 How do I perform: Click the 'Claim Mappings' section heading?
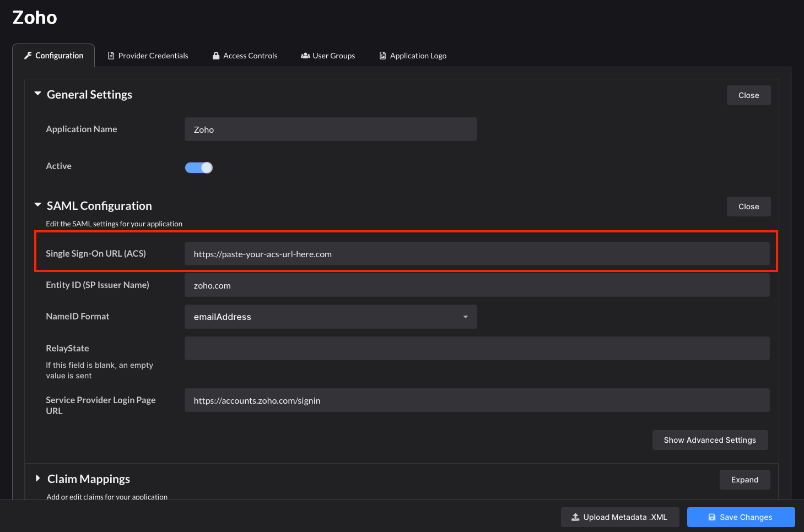(x=89, y=479)
